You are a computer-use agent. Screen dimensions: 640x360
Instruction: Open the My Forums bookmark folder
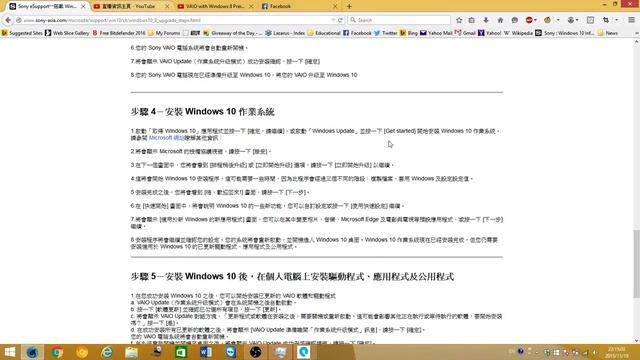164,33
